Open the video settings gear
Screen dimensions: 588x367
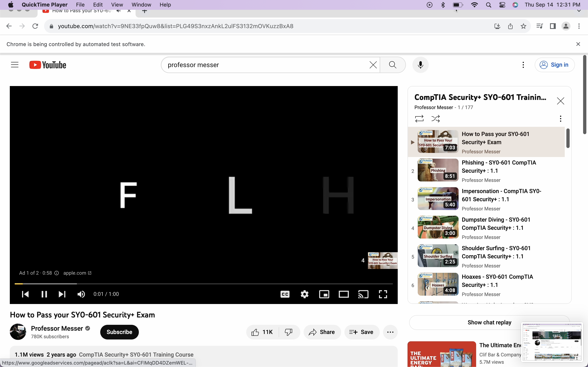point(304,294)
